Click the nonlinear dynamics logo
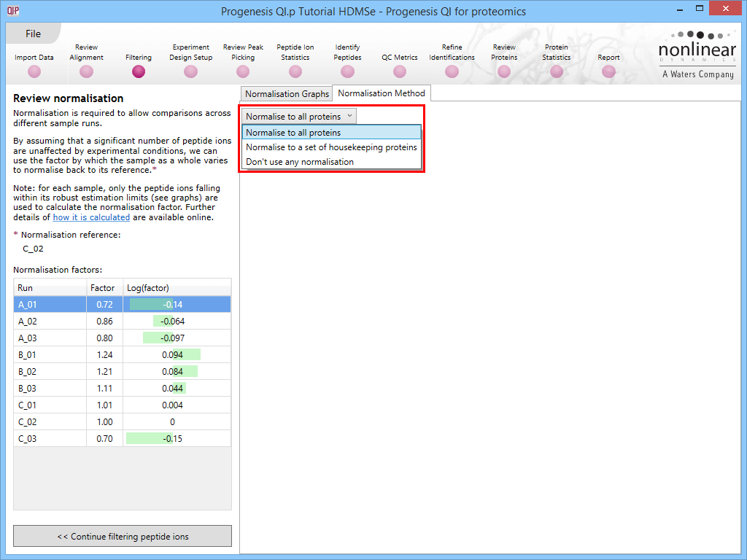Screen dimensions: 747x560 coord(697,55)
